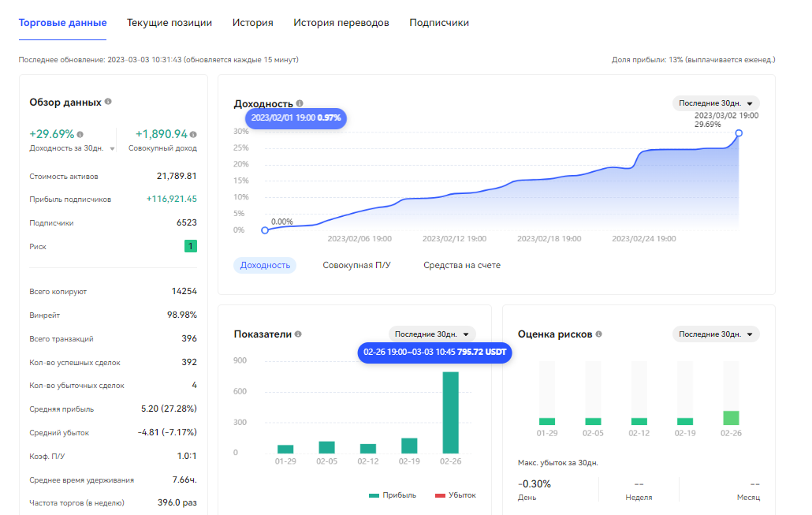Click the Всего копируют value 14254

184,291
